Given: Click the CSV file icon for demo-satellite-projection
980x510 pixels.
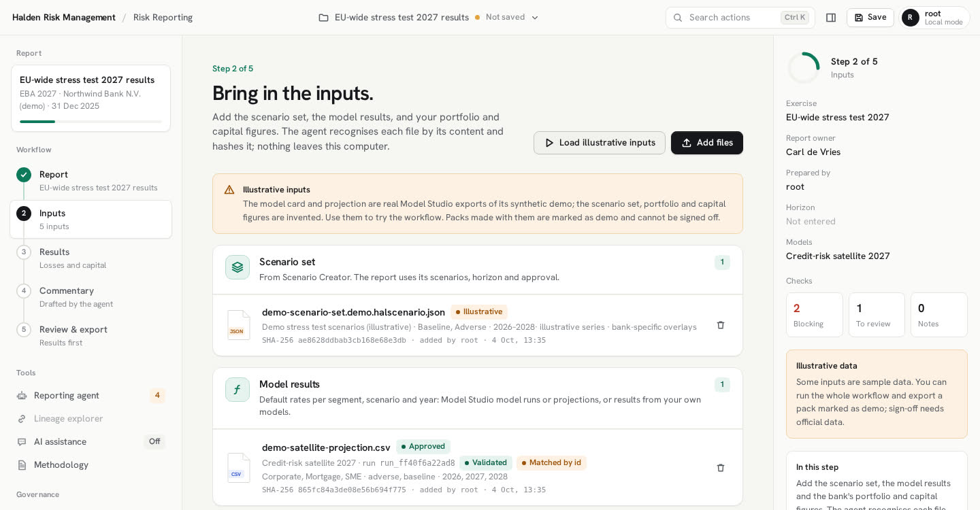Looking at the screenshot, I should click(x=238, y=468).
